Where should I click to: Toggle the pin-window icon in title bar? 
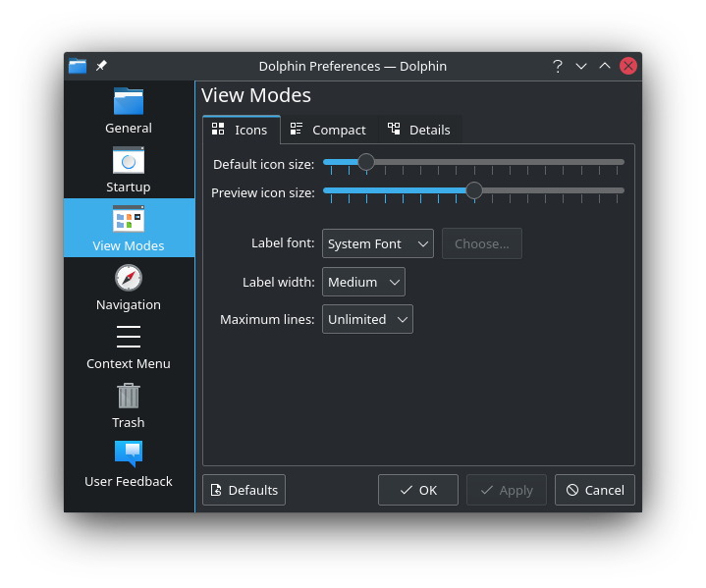[x=101, y=66]
